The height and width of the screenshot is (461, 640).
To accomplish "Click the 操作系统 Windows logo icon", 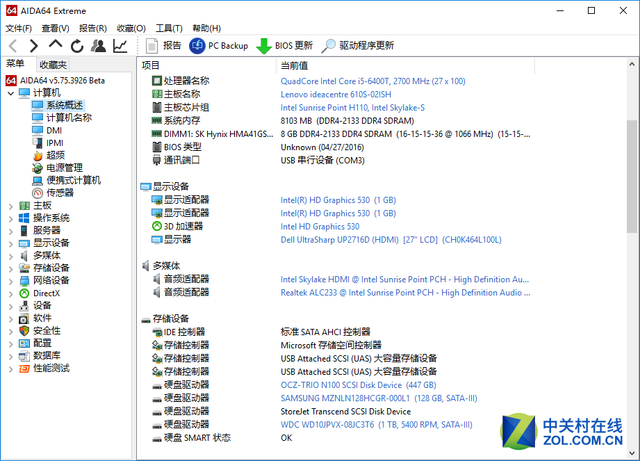I will point(24,218).
